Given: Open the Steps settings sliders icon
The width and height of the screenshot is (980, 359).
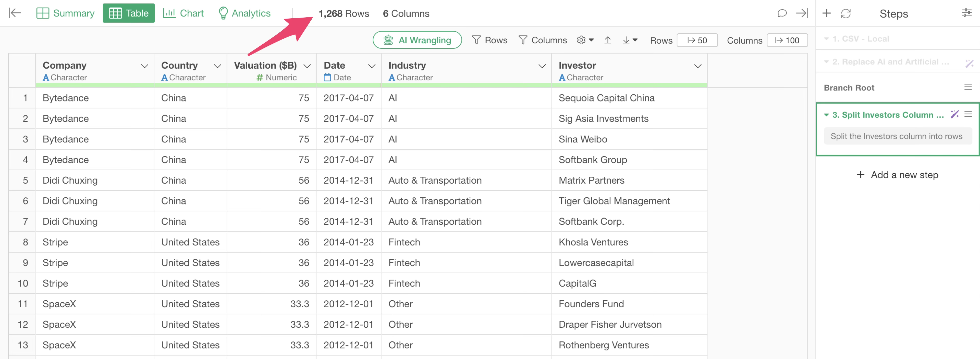Looking at the screenshot, I should 967,13.
